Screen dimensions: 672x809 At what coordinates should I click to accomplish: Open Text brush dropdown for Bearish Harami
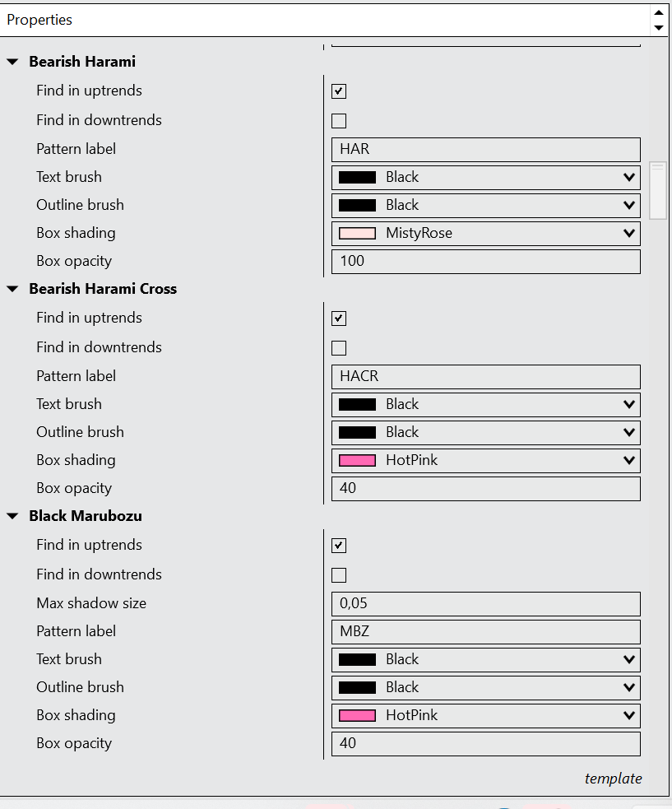point(629,177)
